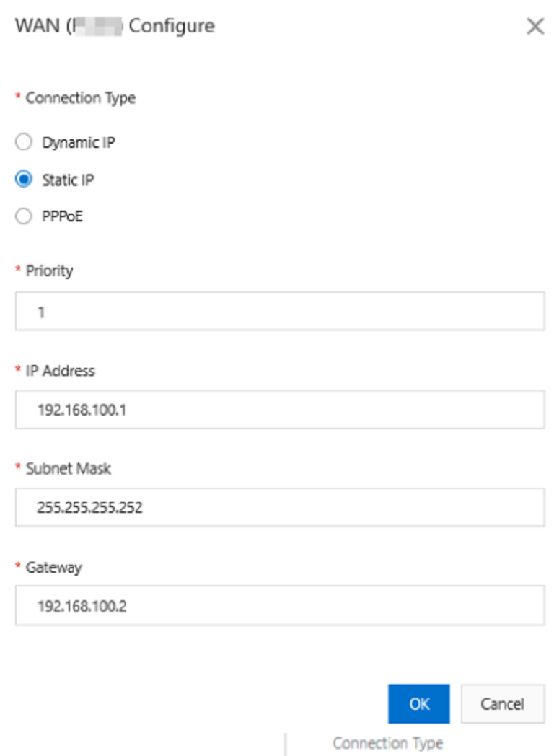Screen dimensions: 554x756
Task: Click the Static IP option label
Action: 68,180
